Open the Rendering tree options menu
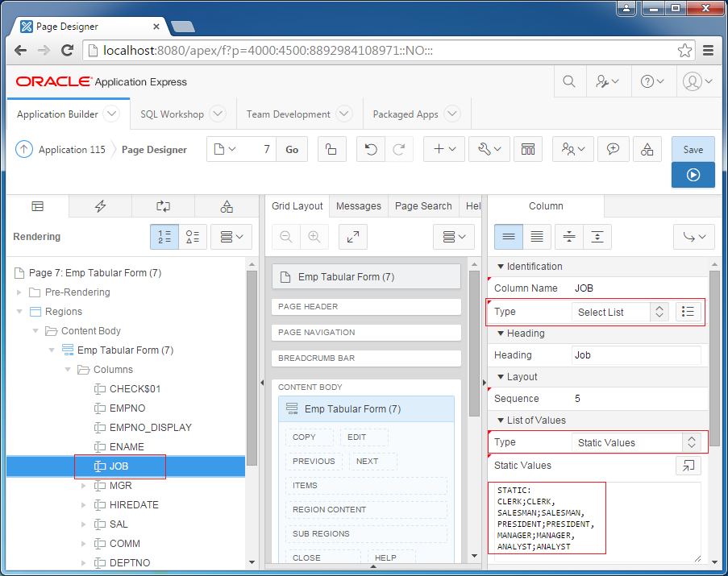The height and width of the screenshot is (576, 728). pyautogui.click(x=231, y=237)
